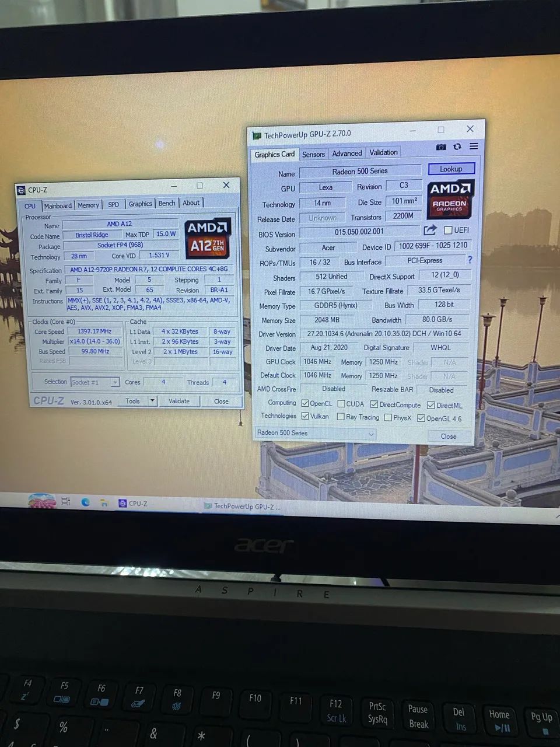This screenshot has height=747, width=560.
Task: Open the About tab in CPU-Z
Action: (191, 203)
